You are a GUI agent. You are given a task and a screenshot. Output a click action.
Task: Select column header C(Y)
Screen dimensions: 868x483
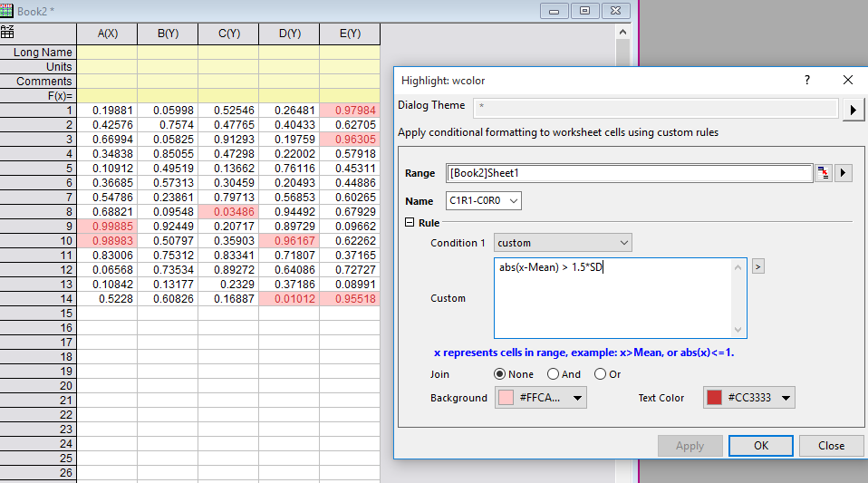(x=228, y=34)
